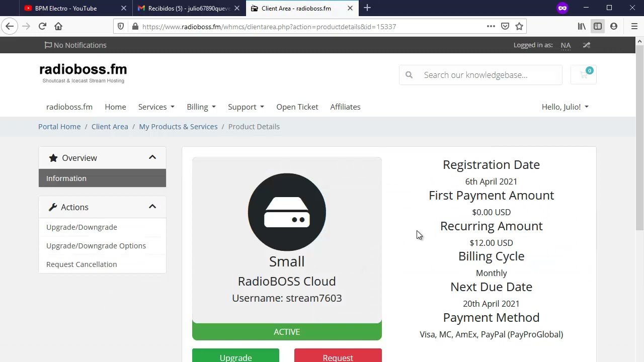Bookmark this page with the star icon
644x362 pixels.
point(519,26)
